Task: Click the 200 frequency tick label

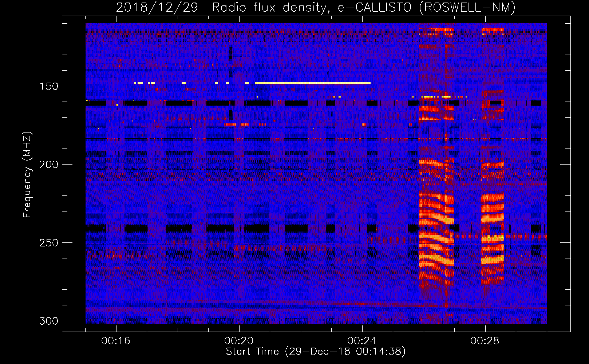Action: 48,165
